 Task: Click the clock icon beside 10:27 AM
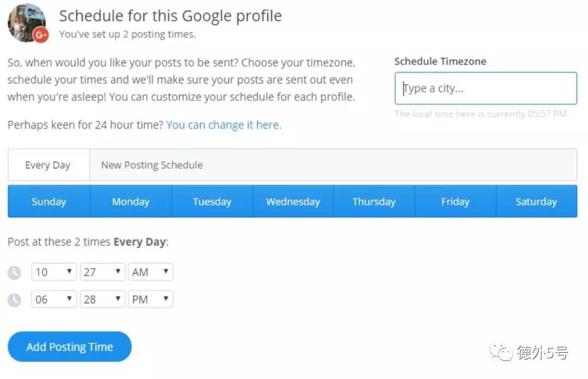click(15, 272)
